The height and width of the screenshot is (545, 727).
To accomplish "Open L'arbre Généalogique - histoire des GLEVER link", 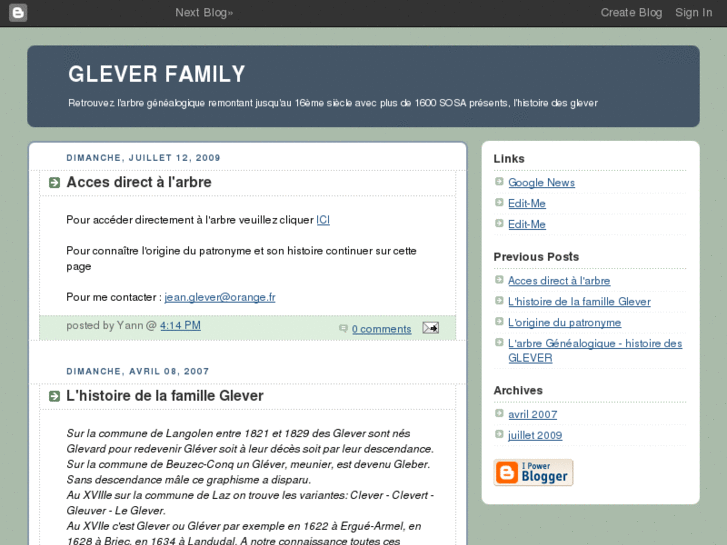I will [x=595, y=351].
